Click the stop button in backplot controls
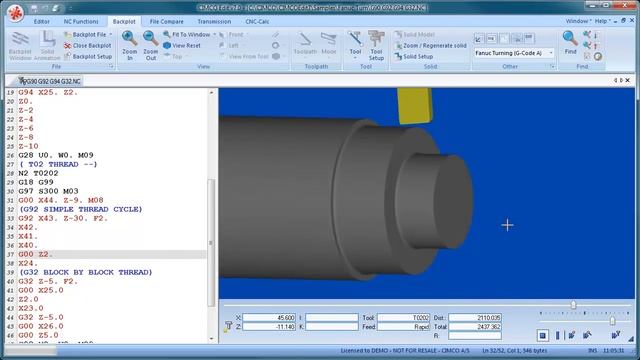Viewport: 640px width, 360px height. (x=542, y=336)
